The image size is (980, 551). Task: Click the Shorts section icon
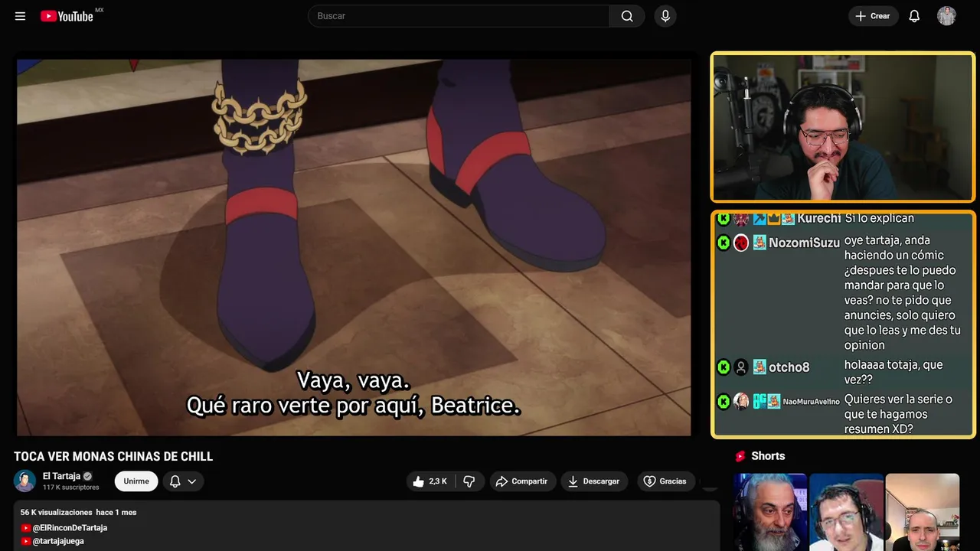click(740, 456)
